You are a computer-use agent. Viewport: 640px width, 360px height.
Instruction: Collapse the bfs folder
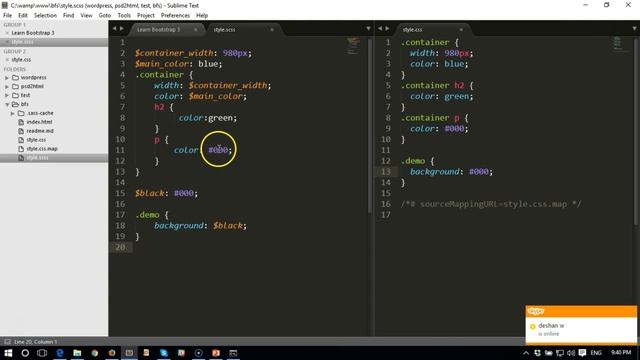pos(7,104)
